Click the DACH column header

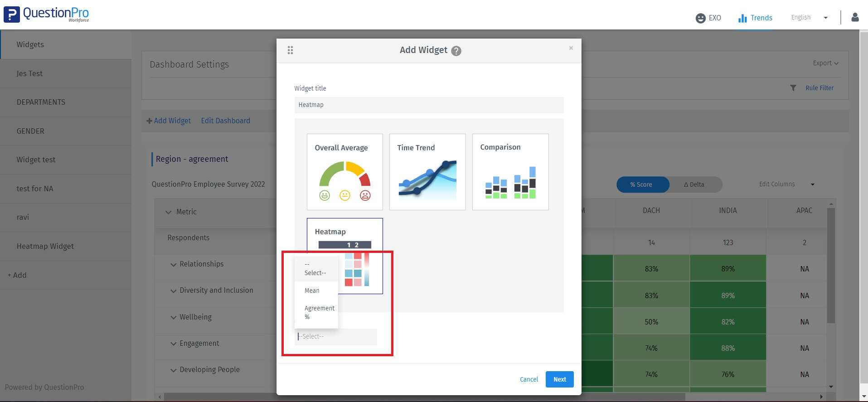(651, 210)
